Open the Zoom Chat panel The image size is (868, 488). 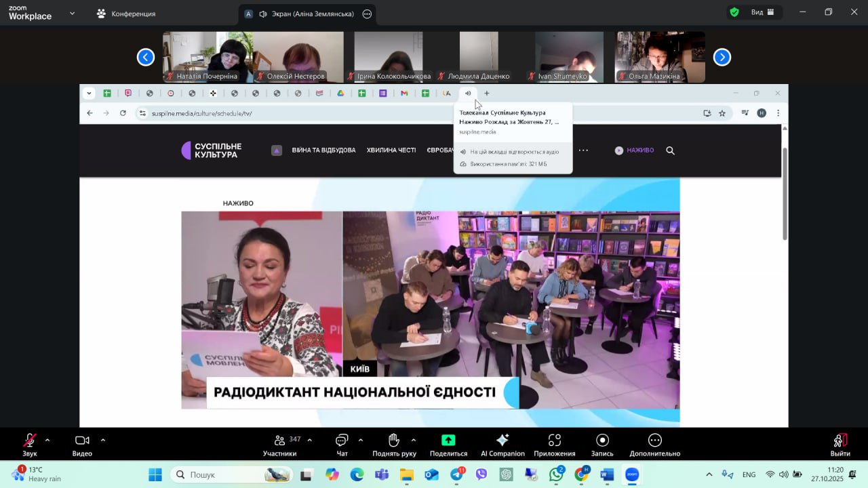342,441
